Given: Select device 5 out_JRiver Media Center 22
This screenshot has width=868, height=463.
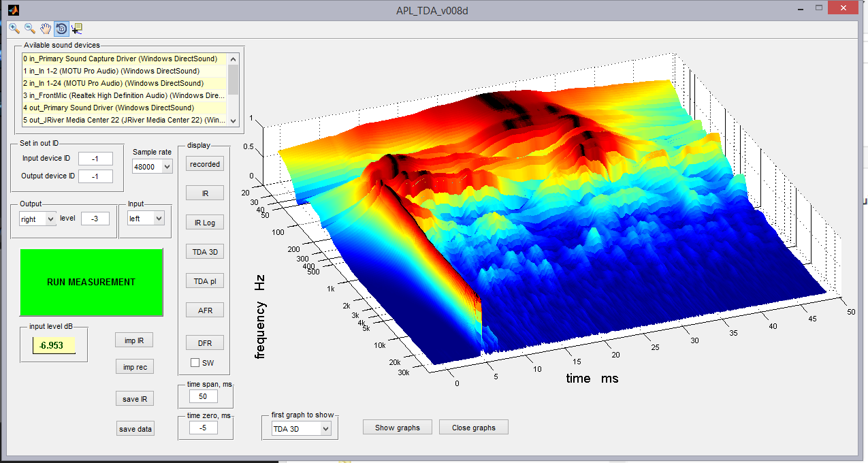Looking at the screenshot, I should (125, 120).
